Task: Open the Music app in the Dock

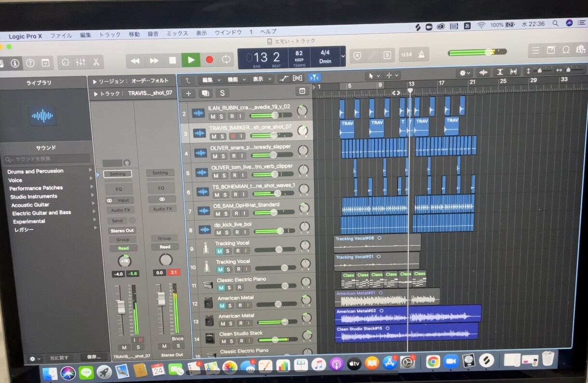Action: 319,364
